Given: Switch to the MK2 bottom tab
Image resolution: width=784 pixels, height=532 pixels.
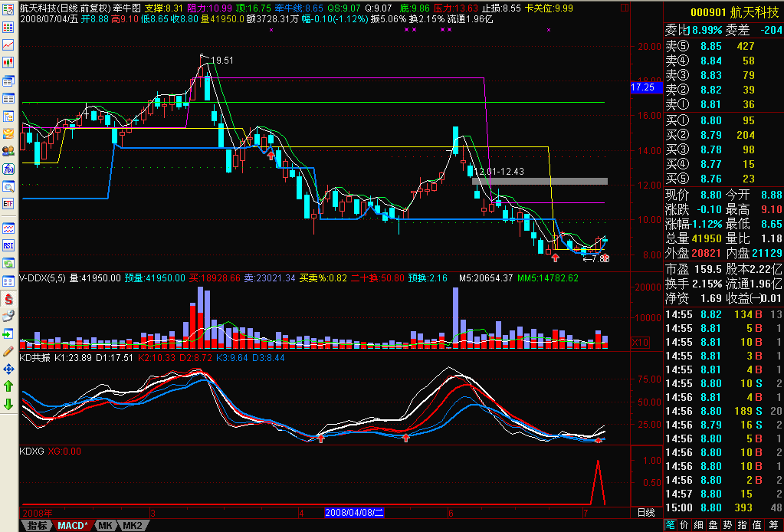Looking at the screenshot, I should coord(133,526).
